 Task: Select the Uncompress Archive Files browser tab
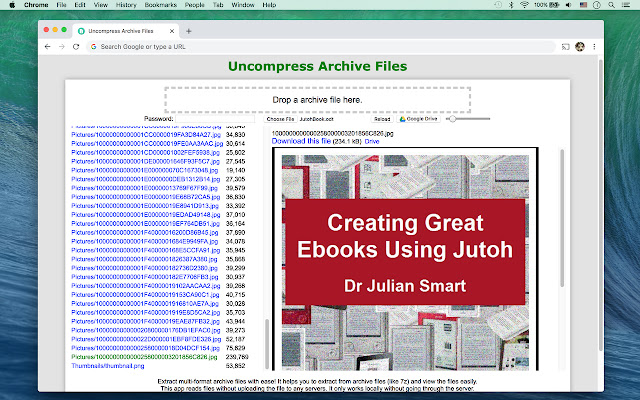tap(127, 31)
